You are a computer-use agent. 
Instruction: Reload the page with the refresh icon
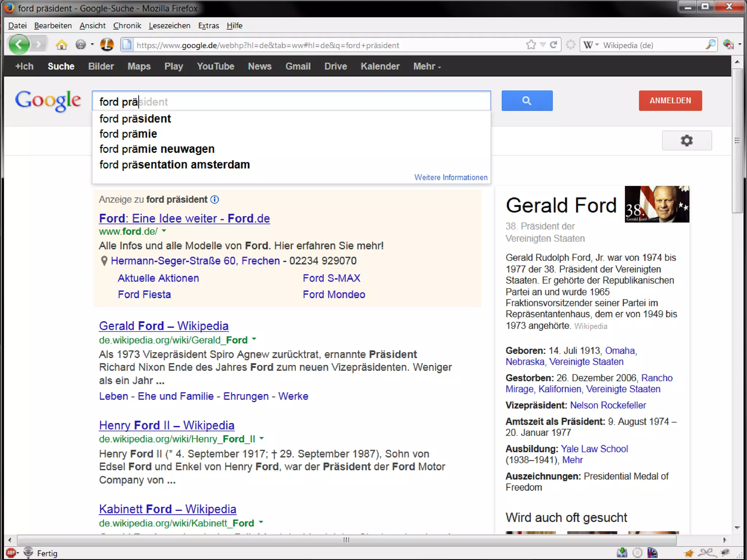pos(554,45)
